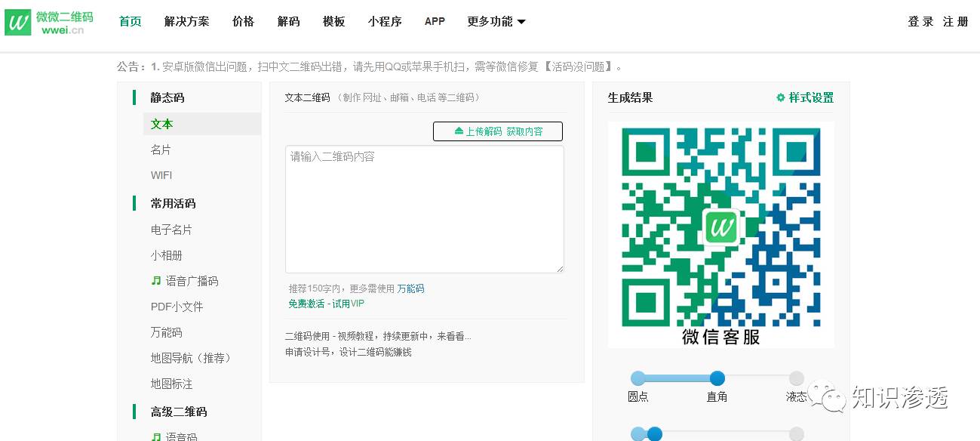Select 小相册 in the sidebar

167,255
